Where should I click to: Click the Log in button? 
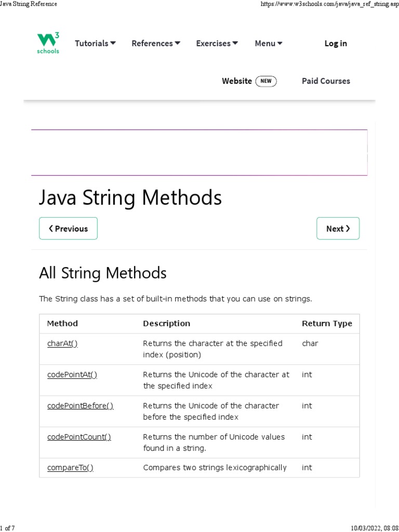click(x=336, y=44)
